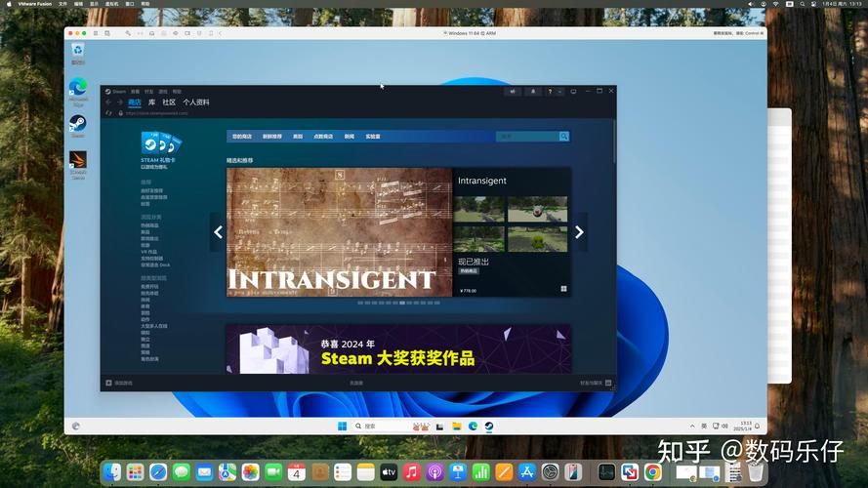Open Safari from the macOS Dock
The height and width of the screenshot is (488, 868).
pos(158,472)
